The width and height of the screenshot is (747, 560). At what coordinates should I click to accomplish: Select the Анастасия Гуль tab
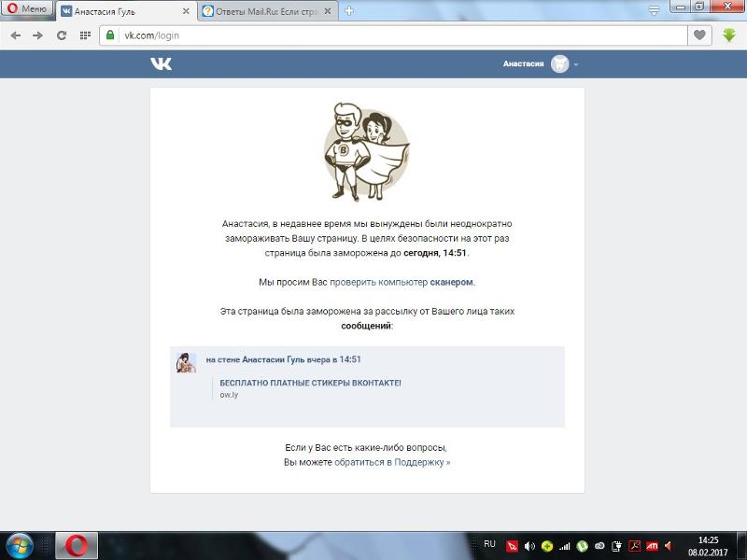(x=123, y=11)
